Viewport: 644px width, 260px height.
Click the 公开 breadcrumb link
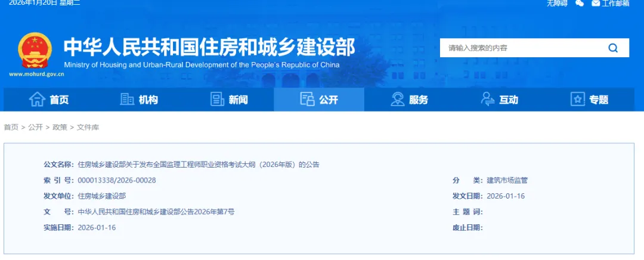pyautogui.click(x=35, y=128)
